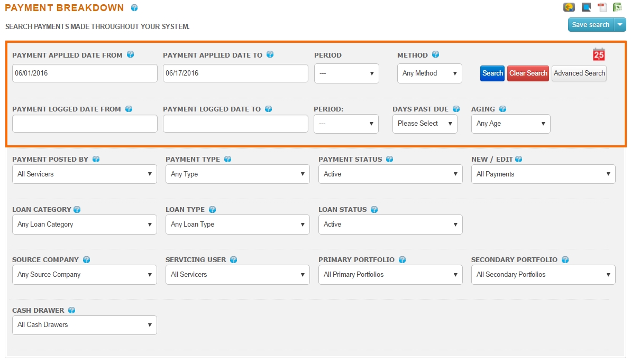Click the red Clear Search button
Image resolution: width=631 pixels, height=364 pixels.
tap(528, 73)
